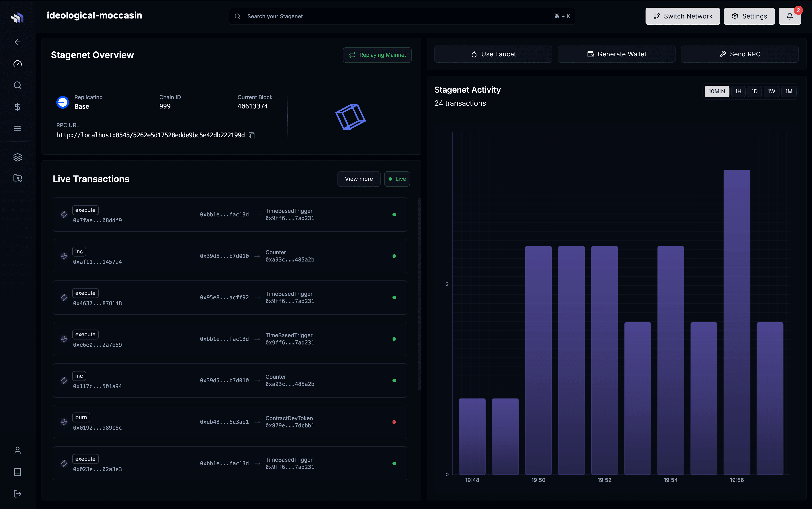
Task: Collapse the sidebar with the back arrow
Action: (x=18, y=42)
